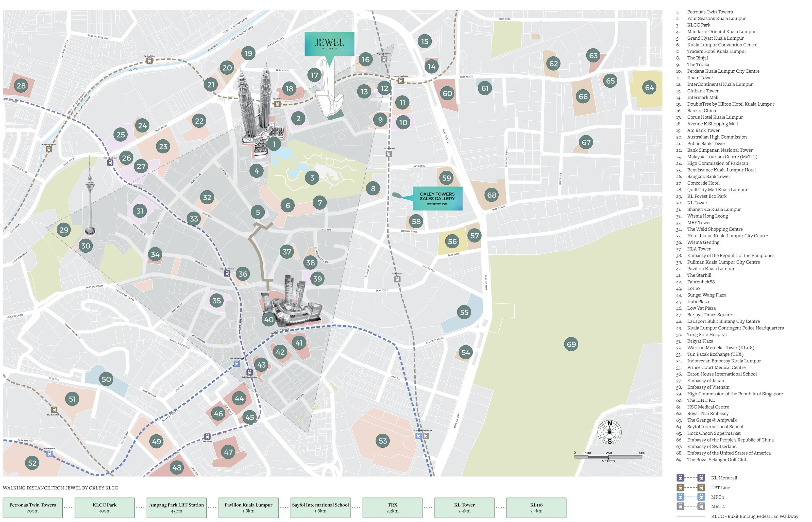Click the KLCC Station LRT icon
Image resolution: width=812 pixels, height=522 pixels.
277,104
